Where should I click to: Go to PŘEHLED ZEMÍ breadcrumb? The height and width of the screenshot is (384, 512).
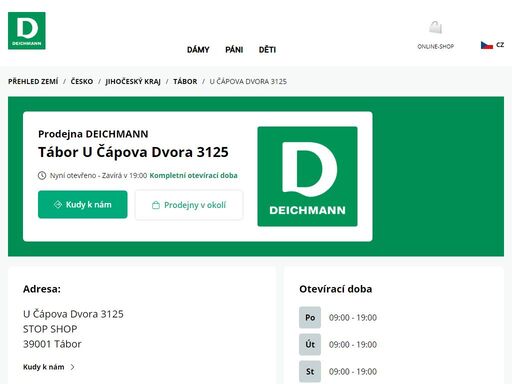click(33, 81)
